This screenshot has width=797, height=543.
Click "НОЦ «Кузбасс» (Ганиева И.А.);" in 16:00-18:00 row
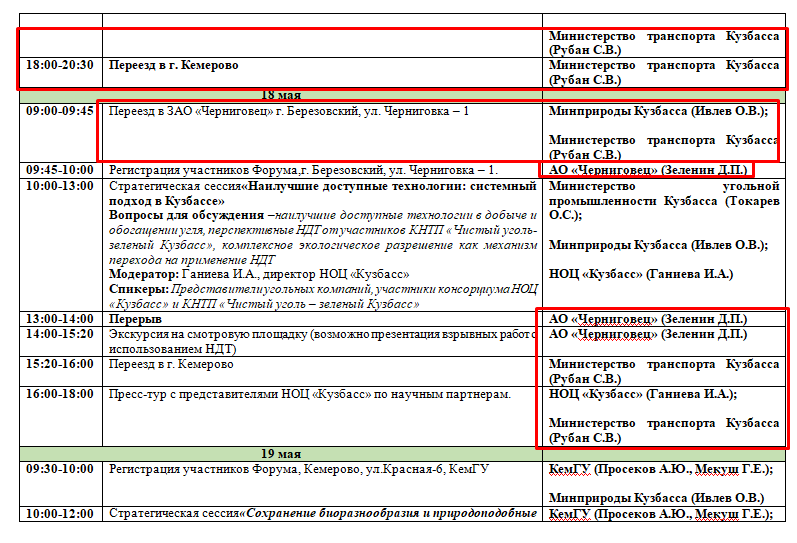tap(643, 394)
